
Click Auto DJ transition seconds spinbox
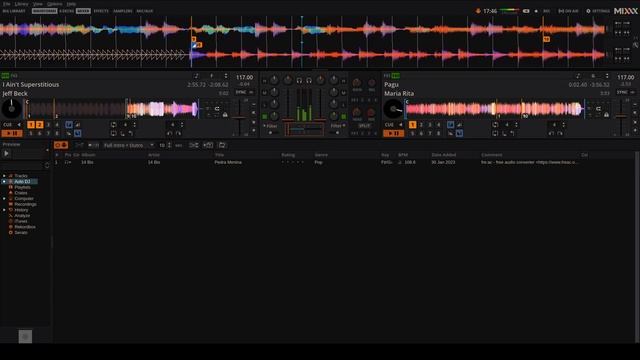coord(165,145)
